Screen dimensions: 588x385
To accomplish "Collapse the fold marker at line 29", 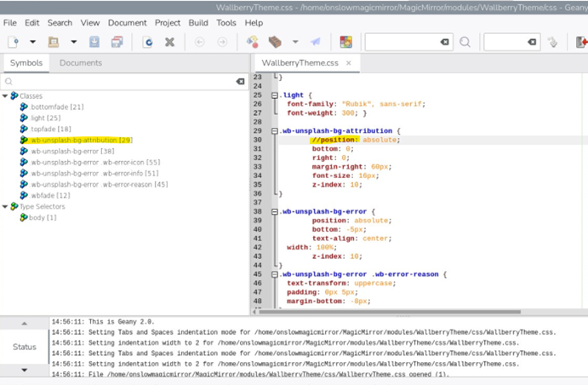I will (275, 131).
